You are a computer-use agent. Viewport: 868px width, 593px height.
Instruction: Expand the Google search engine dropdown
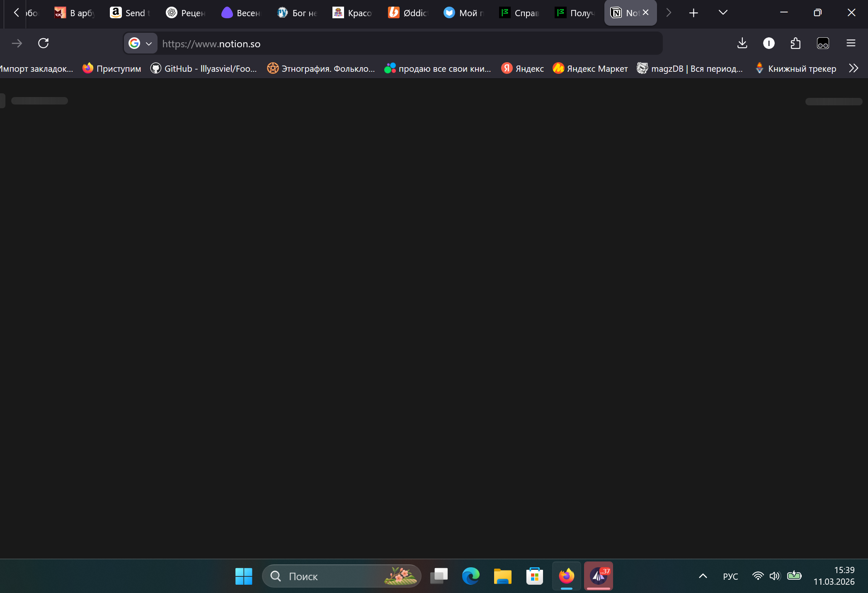141,44
